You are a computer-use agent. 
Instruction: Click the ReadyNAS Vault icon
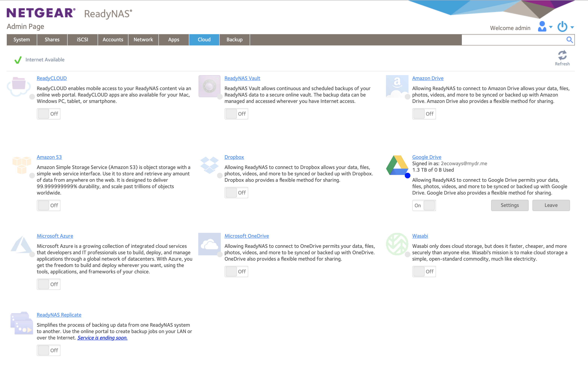point(209,86)
